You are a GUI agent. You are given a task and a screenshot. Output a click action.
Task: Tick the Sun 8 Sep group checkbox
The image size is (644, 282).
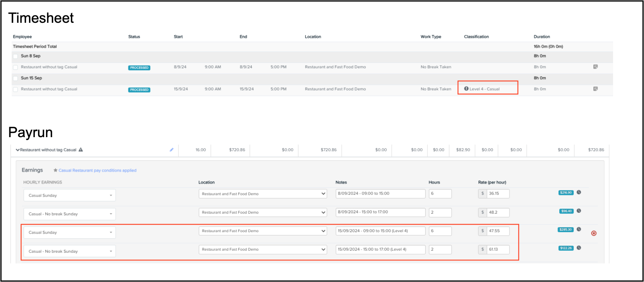click(15, 56)
